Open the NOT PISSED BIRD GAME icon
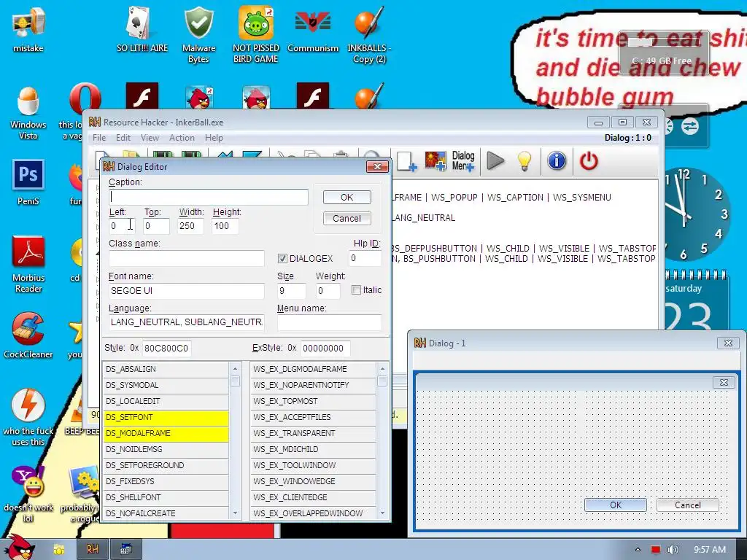The width and height of the screenshot is (747, 560). tap(256, 34)
